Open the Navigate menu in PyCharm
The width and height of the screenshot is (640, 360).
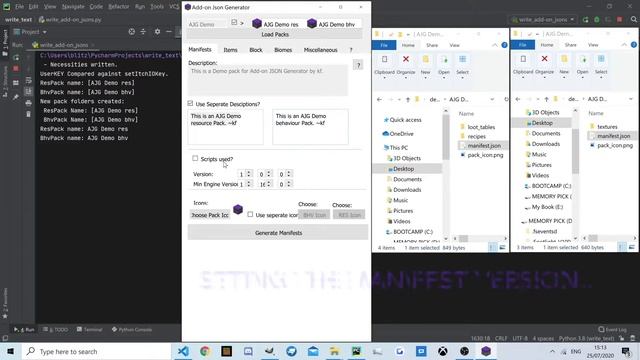click(x=73, y=7)
